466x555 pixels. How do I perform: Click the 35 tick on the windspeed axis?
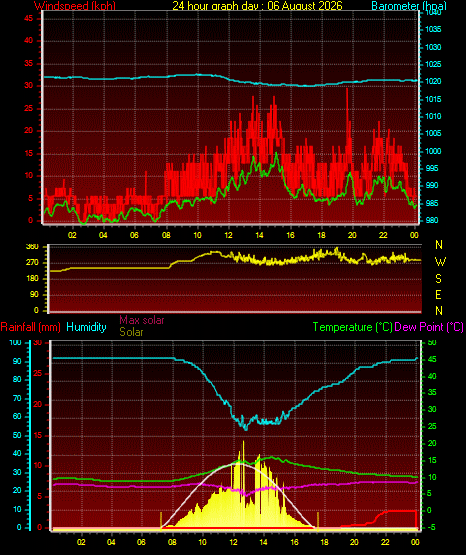point(28,64)
